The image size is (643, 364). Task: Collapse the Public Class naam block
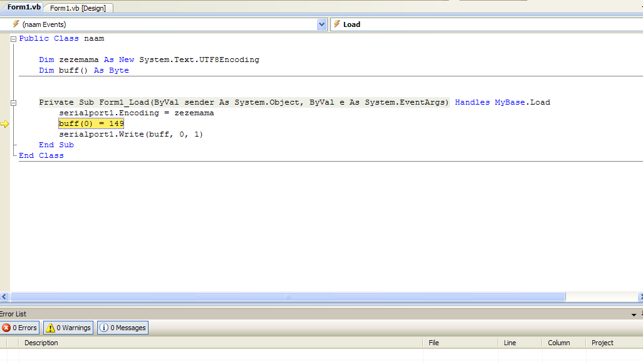click(13, 39)
